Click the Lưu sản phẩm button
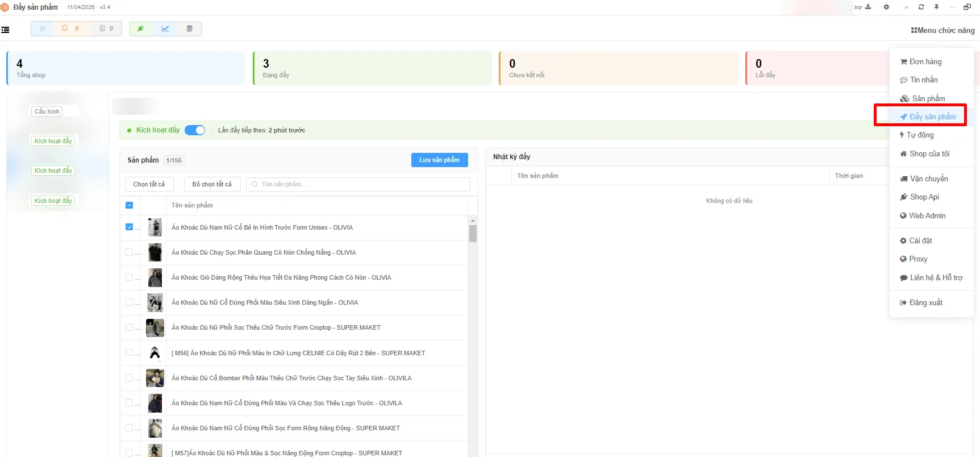This screenshot has width=980, height=457. coord(440,160)
